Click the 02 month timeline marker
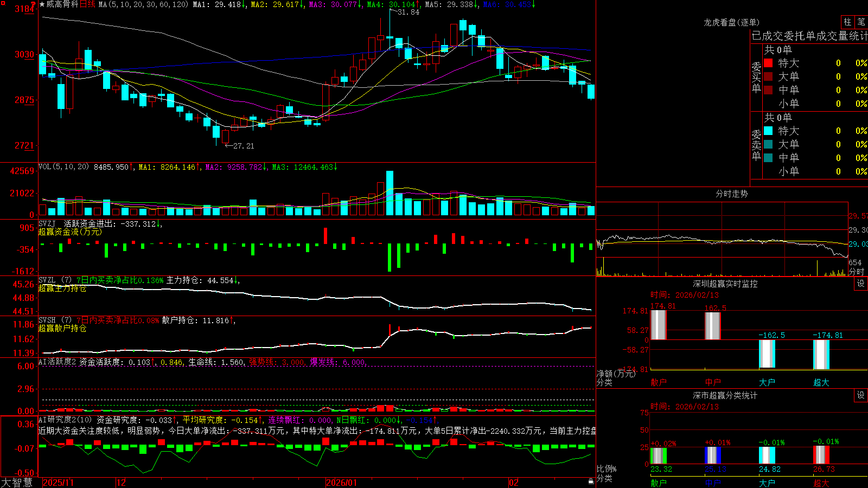The height and width of the screenshot is (488, 868). tap(514, 483)
